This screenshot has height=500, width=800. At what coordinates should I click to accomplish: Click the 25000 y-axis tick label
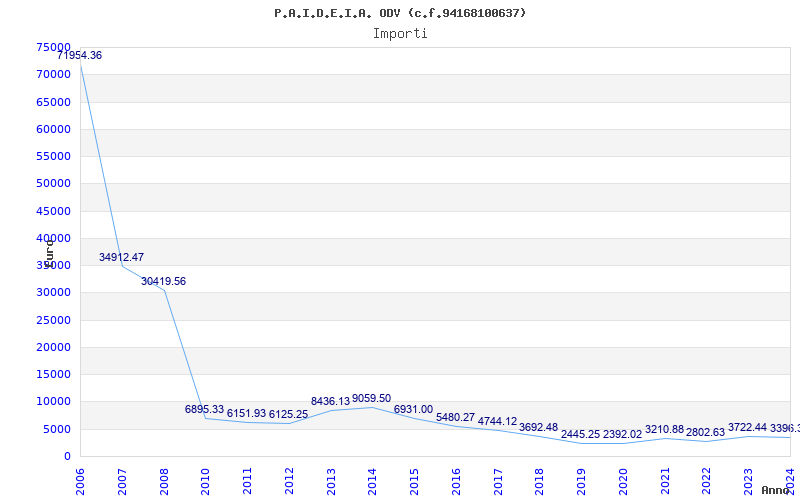tap(54, 320)
